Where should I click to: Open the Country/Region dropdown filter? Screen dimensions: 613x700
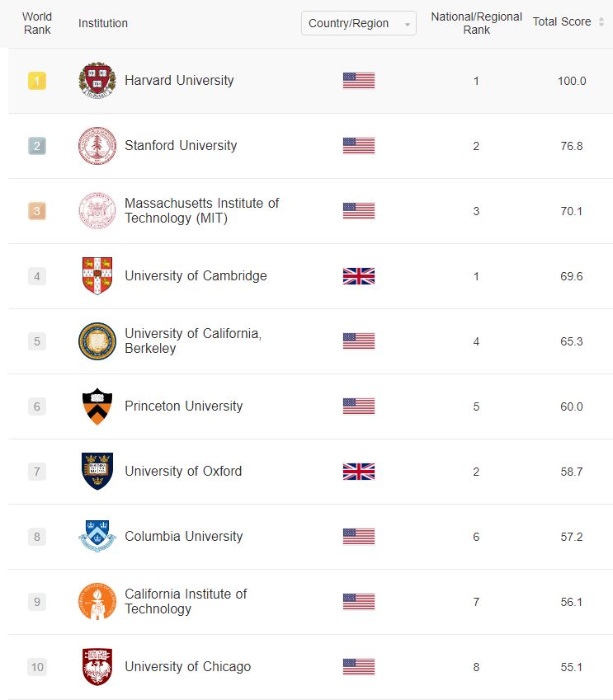(358, 23)
